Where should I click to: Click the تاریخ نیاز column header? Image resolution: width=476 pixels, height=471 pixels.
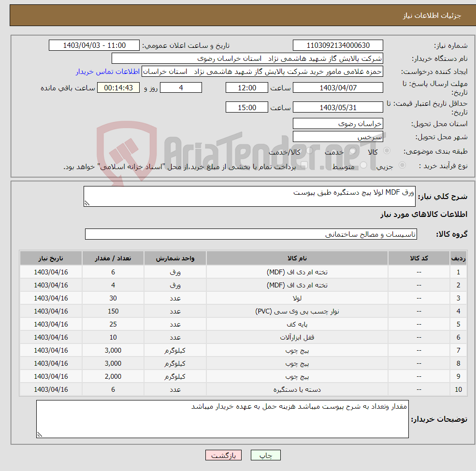pos(51,258)
